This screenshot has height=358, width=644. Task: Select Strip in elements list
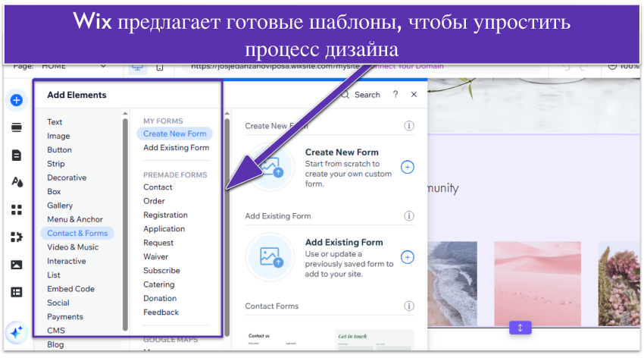point(56,164)
